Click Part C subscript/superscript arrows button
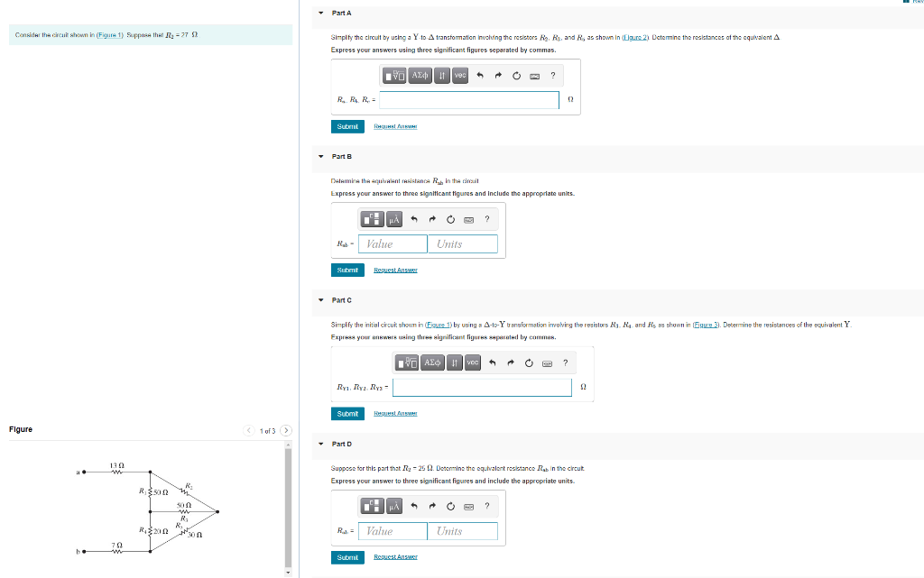The width and height of the screenshot is (924, 578). (455, 362)
